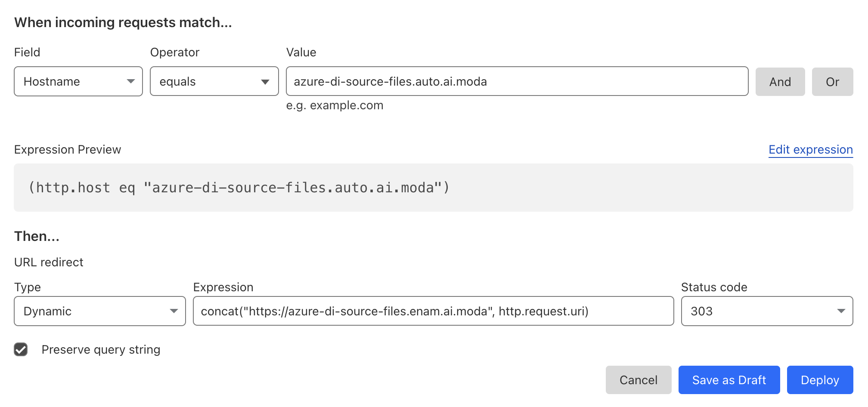Image resolution: width=868 pixels, height=407 pixels.
Task: Click the "e.g. example.com" hint text
Action: click(x=335, y=105)
